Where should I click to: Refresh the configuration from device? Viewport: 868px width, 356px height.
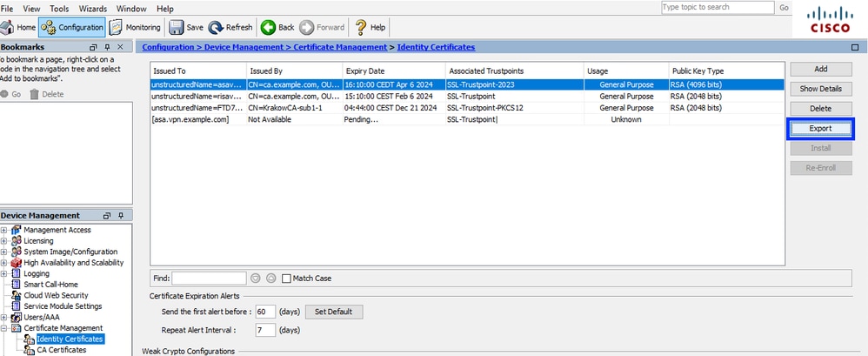pyautogui.click(x=230, y=27)
